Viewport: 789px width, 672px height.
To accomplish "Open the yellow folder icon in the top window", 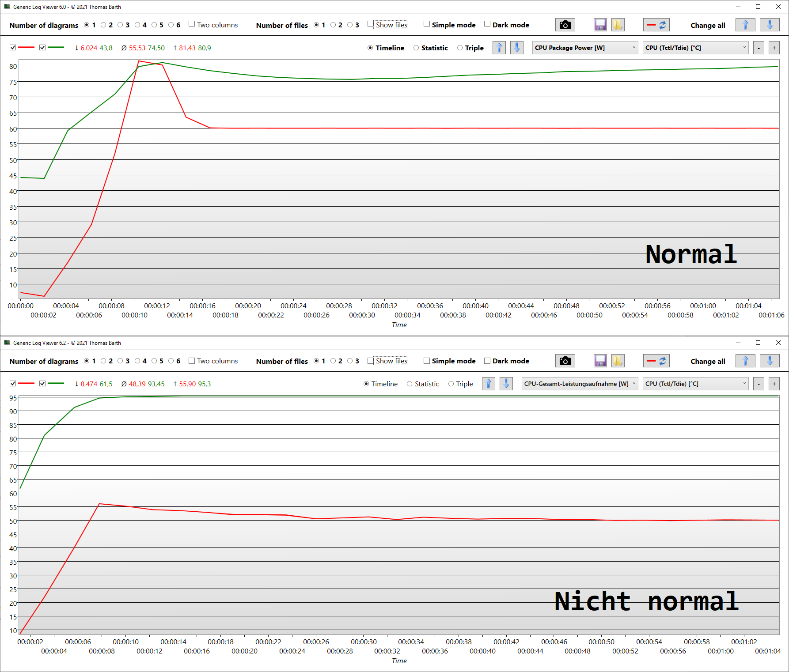I will (618, 25).
